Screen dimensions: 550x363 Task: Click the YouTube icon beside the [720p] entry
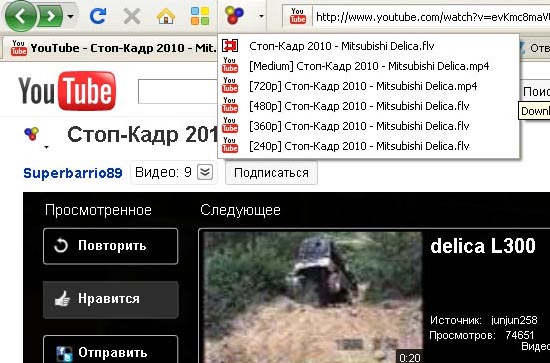click(230, 86)
